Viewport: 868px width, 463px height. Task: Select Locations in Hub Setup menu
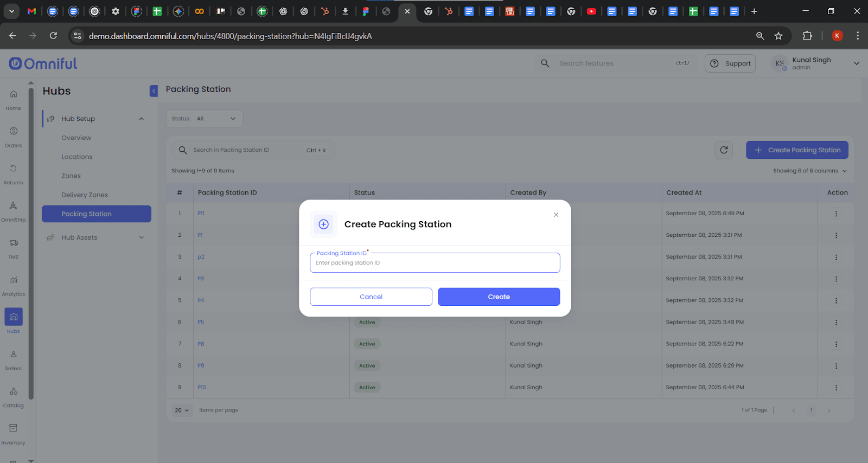(x=77, y=157)
